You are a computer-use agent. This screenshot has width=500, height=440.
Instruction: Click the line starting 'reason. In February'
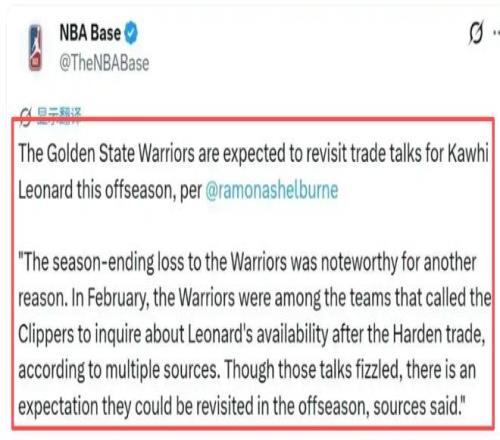(x=255, y=298)
